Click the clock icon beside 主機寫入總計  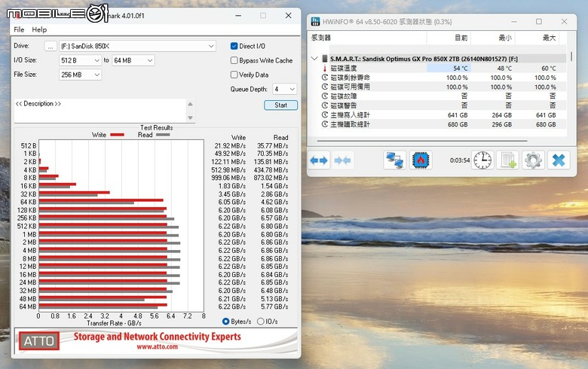click(x=325, y=115)
